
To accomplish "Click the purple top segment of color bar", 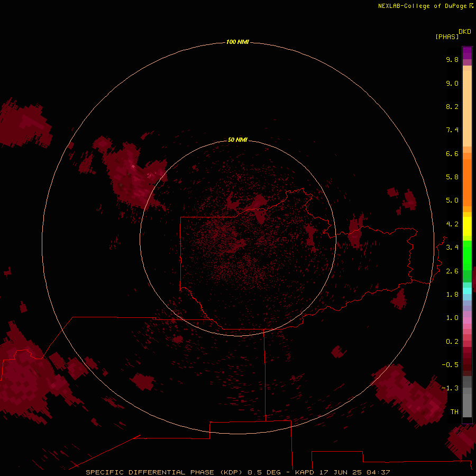I will tap(467, 53).
